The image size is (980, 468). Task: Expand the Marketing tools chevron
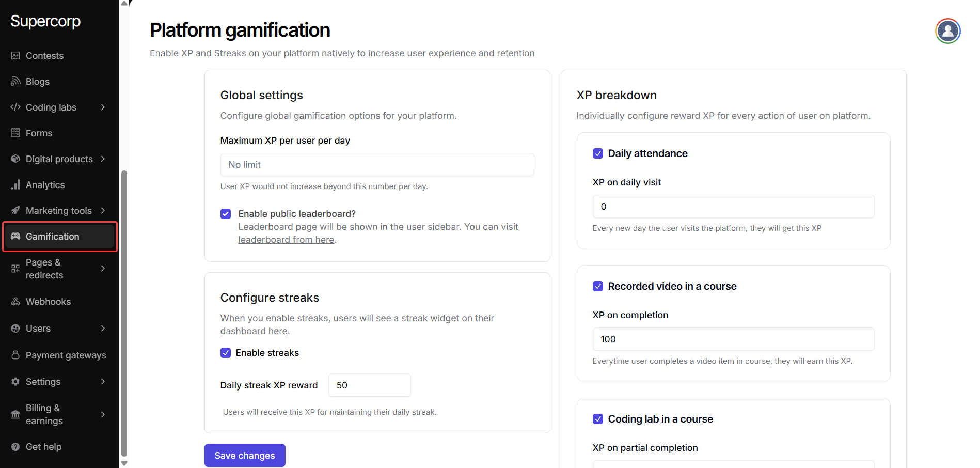pyautogui.click(x=103, y=211)
